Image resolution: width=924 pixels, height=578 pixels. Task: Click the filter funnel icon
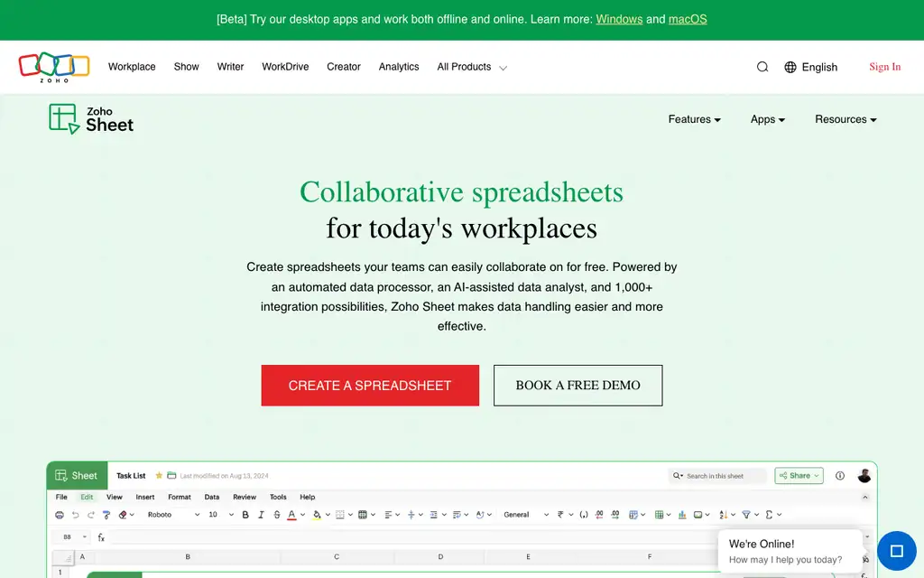(746, 514)
